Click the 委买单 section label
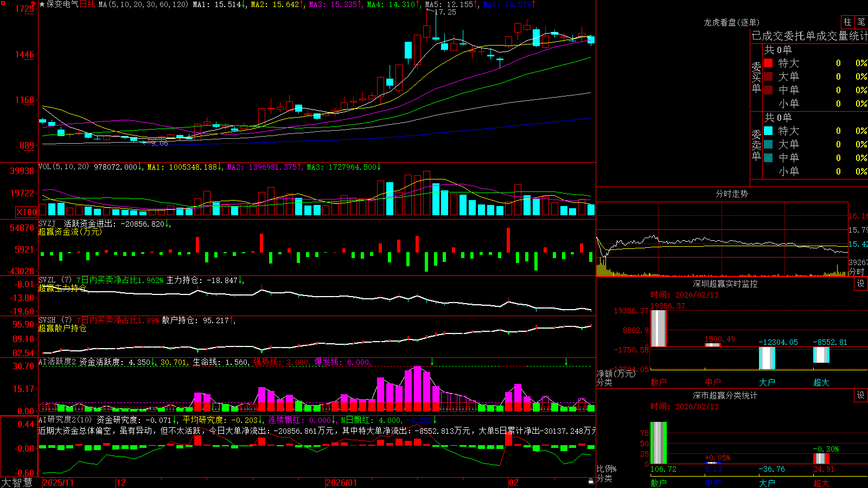Viewport: 868px width, 488px height. pos(756,77)
